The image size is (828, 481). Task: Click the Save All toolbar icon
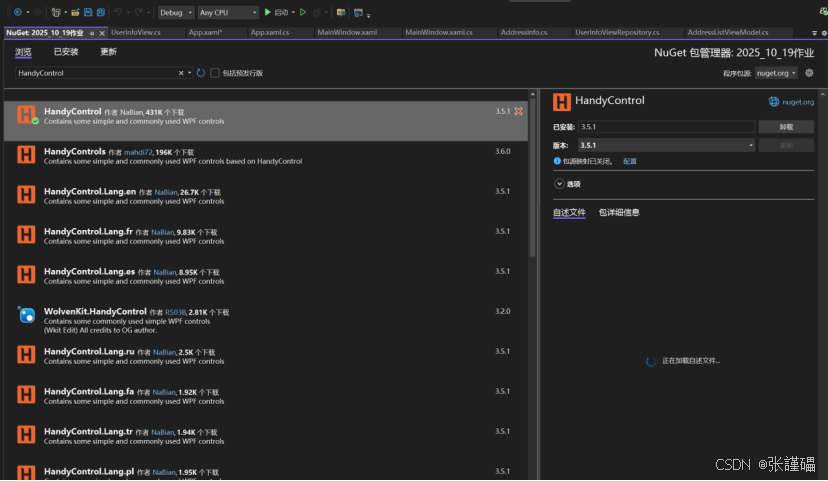coord(100,12)
